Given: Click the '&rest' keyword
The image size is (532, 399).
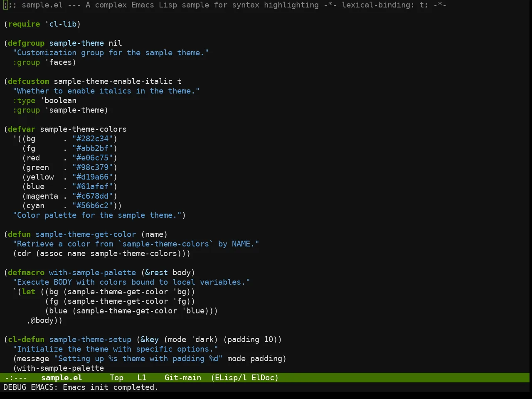Looking at the screenshot, I should 157,273.
